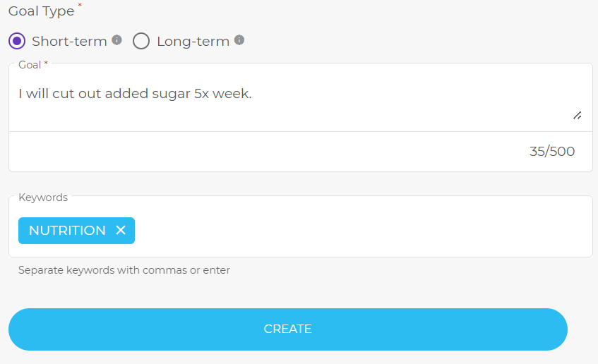Viewport: 598px width, 364px height.
Task: Click the 'Separate keywords with commas' hint
Action: click(x=124, y=269)
